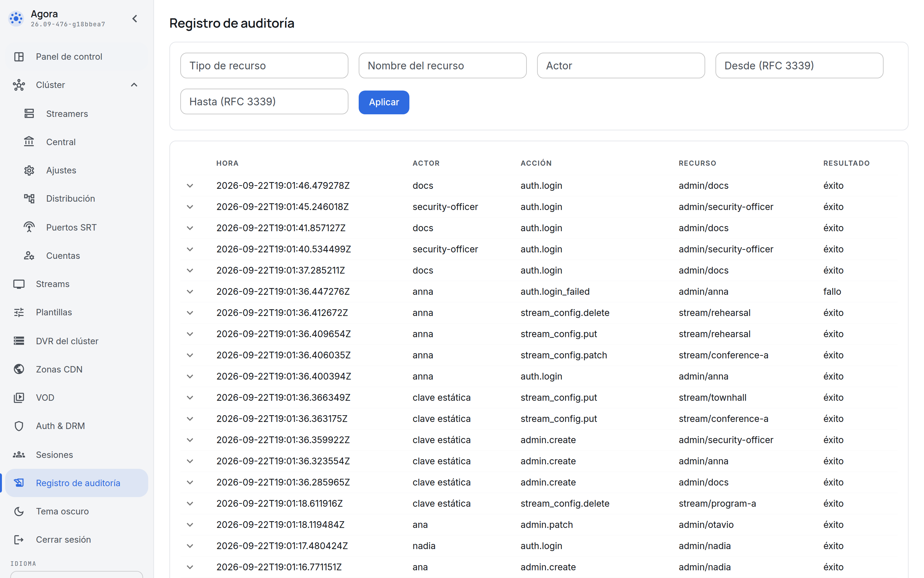Click the Puertos SRT antenna icon

pos(29,227)
